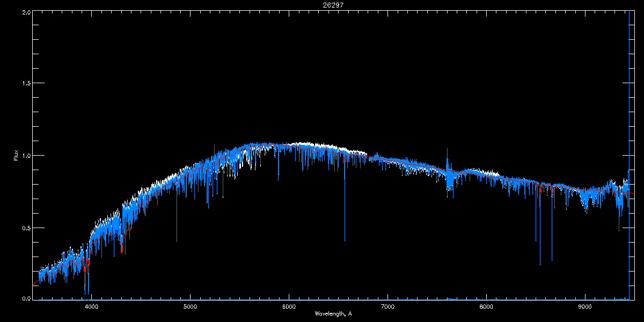Click the 0.5 flux tick label
Image resolution: width=644 pixels, height=322 pixels.
[x=26, y=228]
